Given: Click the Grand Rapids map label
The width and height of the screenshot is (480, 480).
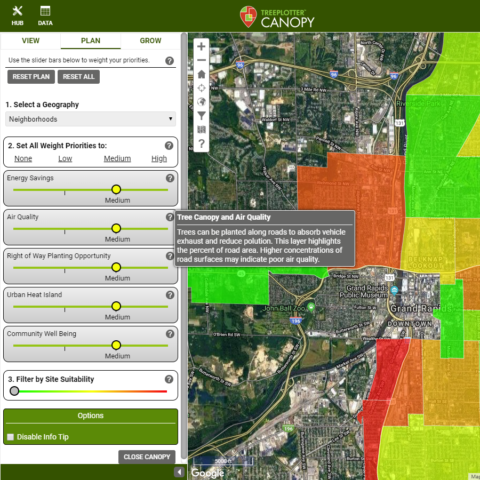Looking at the screenshot, I should pyautogui.click(x=421, y=308).
